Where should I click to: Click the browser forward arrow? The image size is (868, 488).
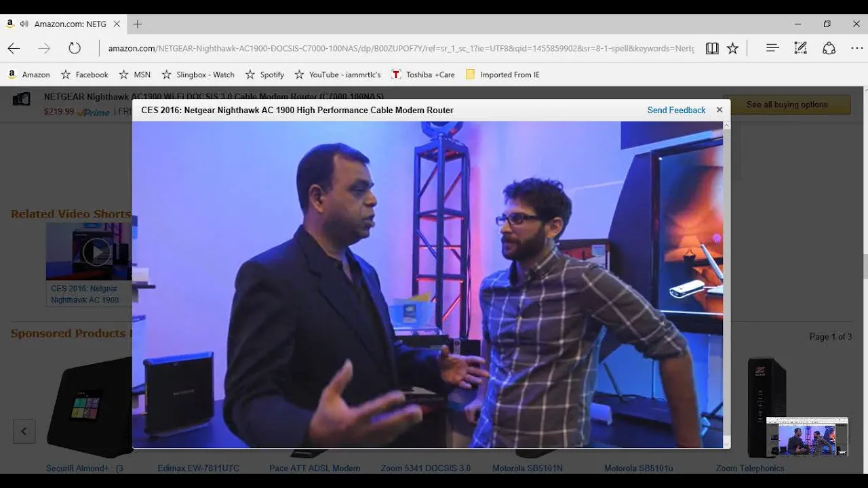[44, 48]
